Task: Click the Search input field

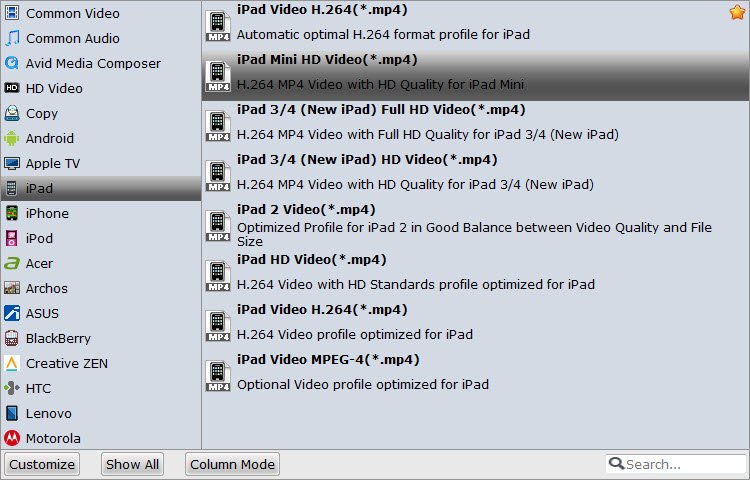Action: point(682,464)
